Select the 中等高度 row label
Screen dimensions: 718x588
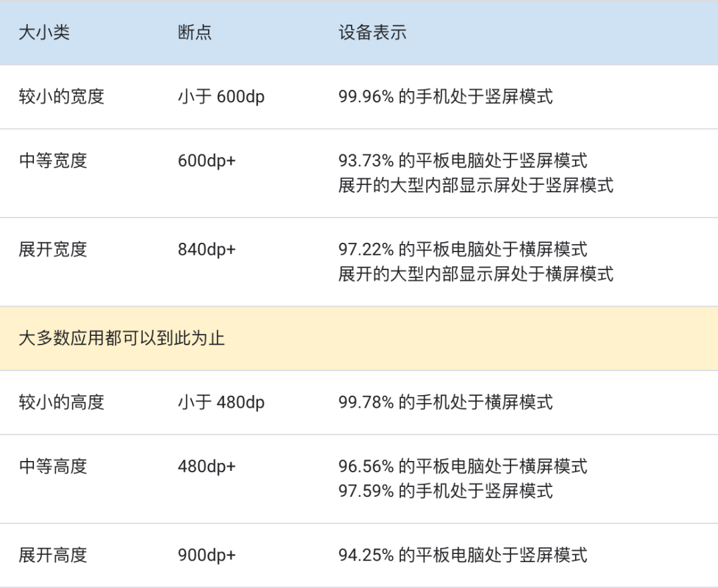(53, 467)
